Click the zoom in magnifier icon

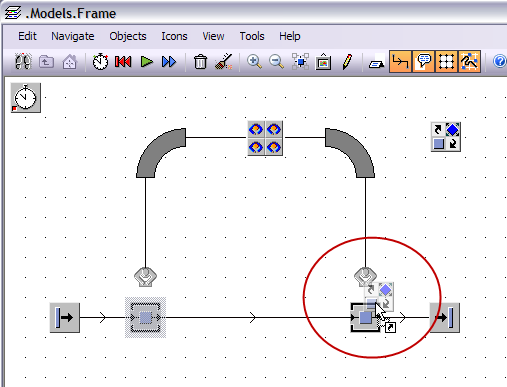click(254, 62)
